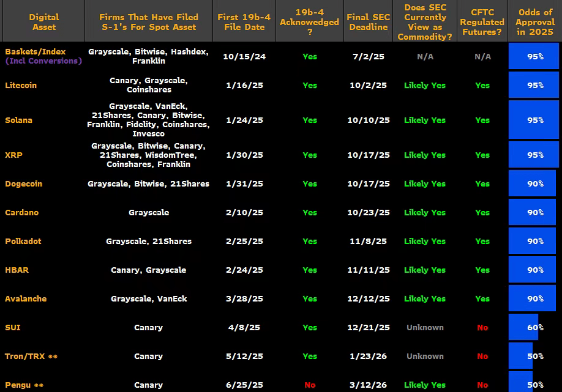Click the 95% odds bar for Litecoin

pos(533,85)
